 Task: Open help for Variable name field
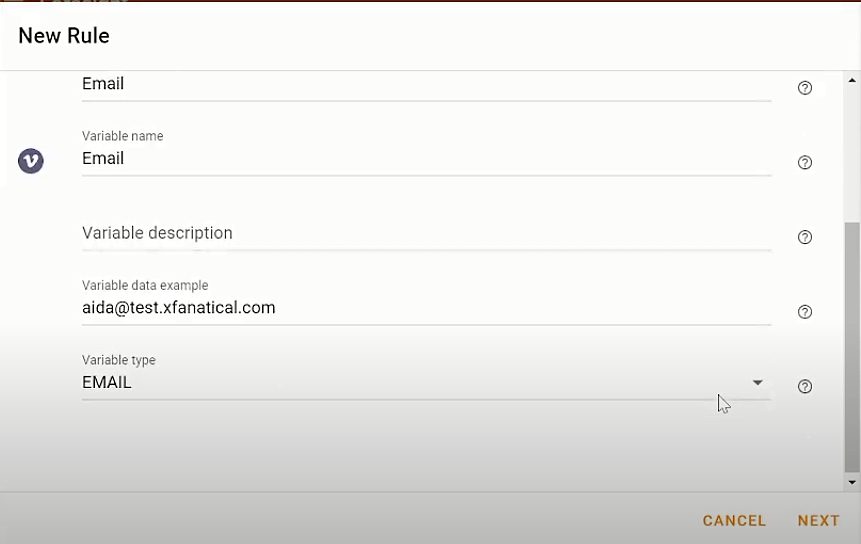click(x=804, y=162)
